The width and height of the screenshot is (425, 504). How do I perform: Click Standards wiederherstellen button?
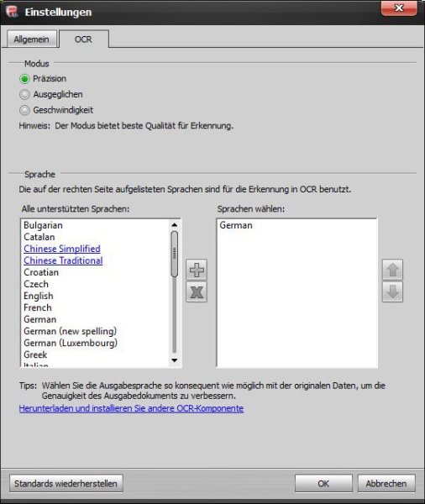pyautogui.click(x=66, y=484)
